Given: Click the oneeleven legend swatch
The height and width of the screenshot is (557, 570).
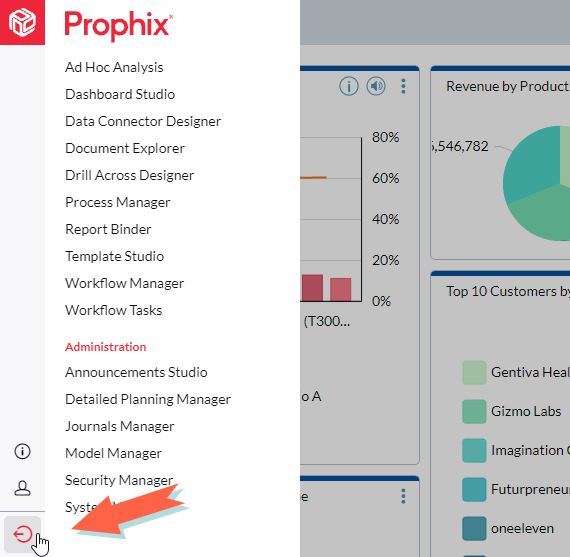Looking at the screenshot, I should click(x=474, y=528).
